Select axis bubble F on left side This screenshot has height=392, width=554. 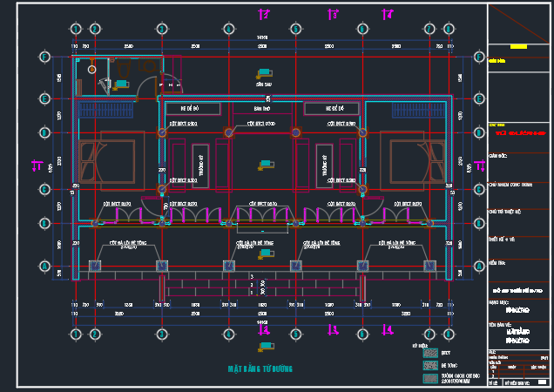click(44, 57)
